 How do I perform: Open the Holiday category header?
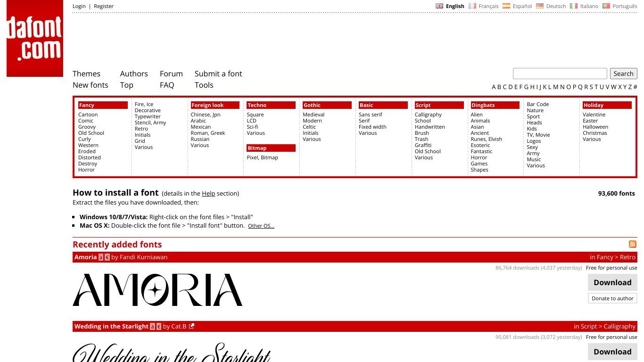pos(607,105)
